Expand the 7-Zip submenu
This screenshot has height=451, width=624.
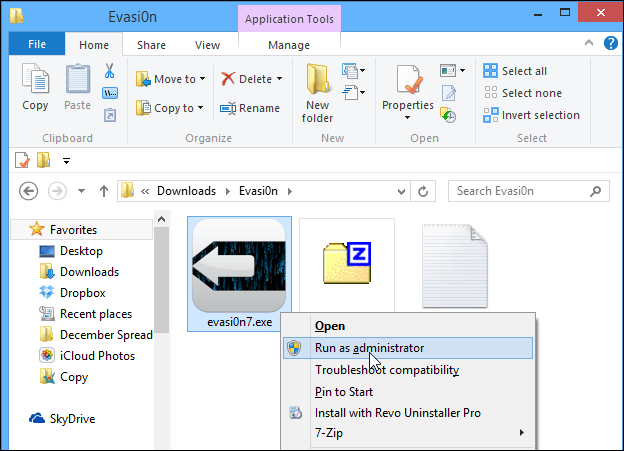(x=408, y=433)
